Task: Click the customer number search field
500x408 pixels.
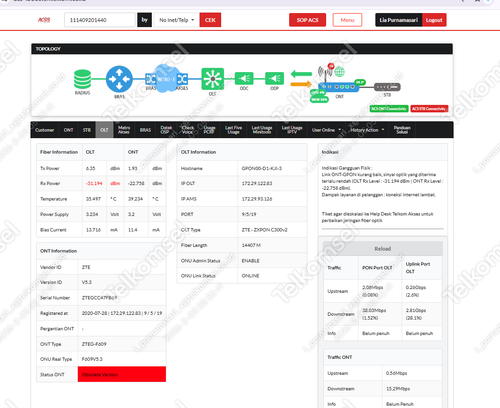Action: pyautogui.click(x=100, y=20)
